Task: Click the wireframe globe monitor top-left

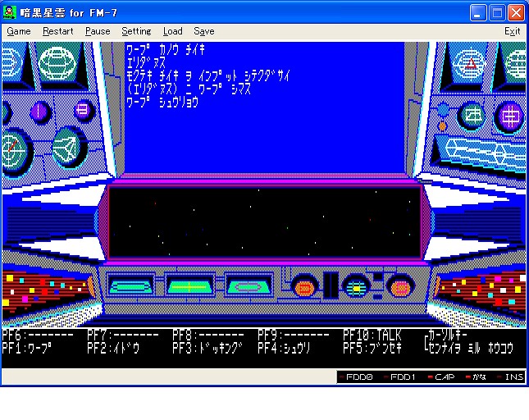Action: tap(57, 62)
